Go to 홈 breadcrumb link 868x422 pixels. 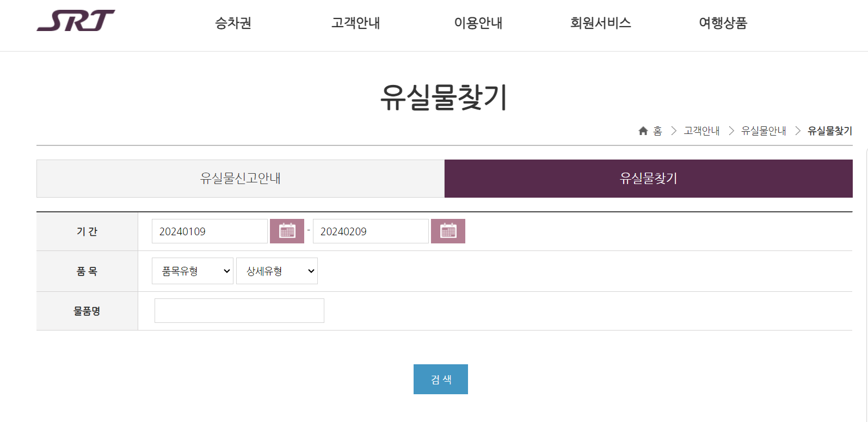(657, 131)
